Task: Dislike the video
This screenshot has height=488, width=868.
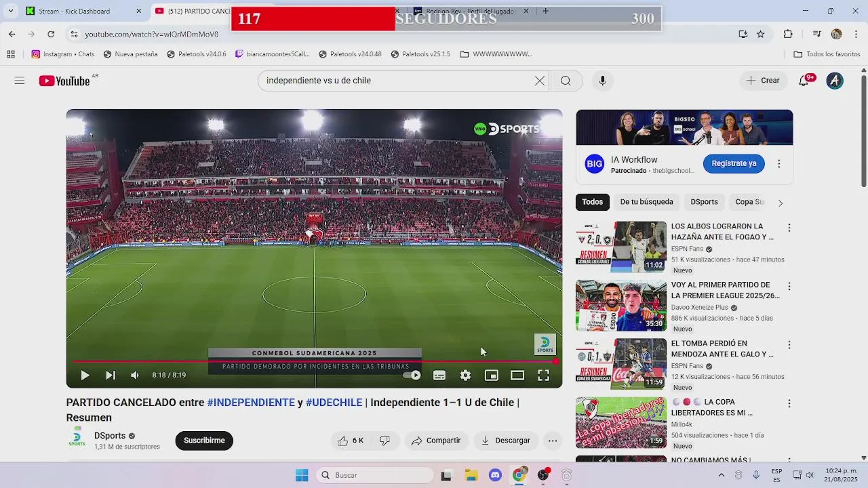Action: coord(385,441)
